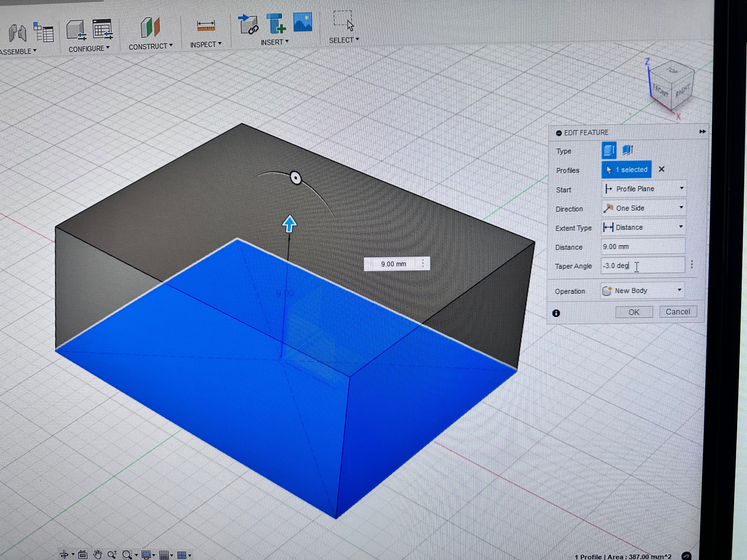Screen dimensions: 747x560
Task: Click the Insert derive link icon
Action: point(248,24)
